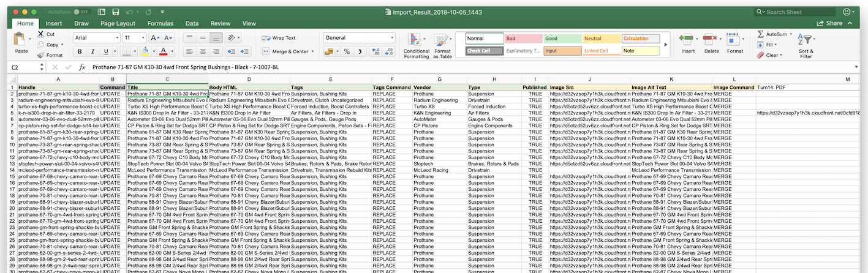Click the red Font Color A
The width and height of the screenshot is (868, 273).
point(163,51)
